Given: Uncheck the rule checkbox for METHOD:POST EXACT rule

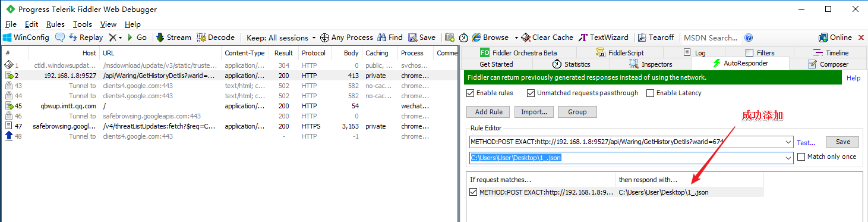Looking at the screenshot, I should pos(473,192).
